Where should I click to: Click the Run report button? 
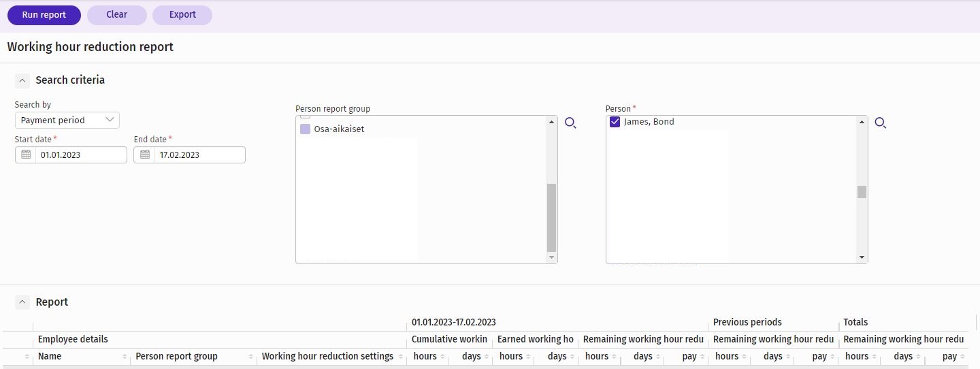coord(44,15)
